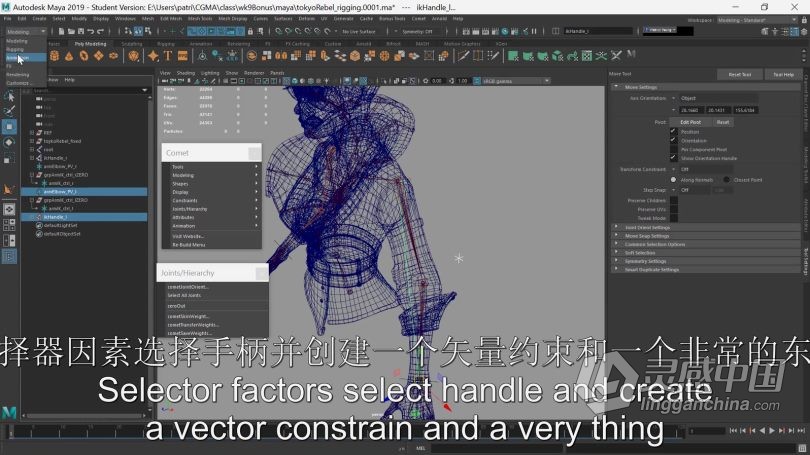Expand Smart Duplicate Settings section
This screenshot has height=455, width=810.
(705, 270)
